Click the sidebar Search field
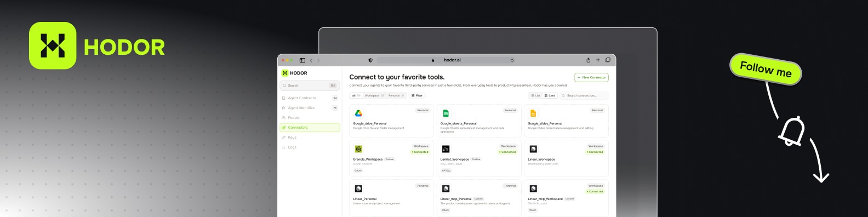 coord(310,85)
